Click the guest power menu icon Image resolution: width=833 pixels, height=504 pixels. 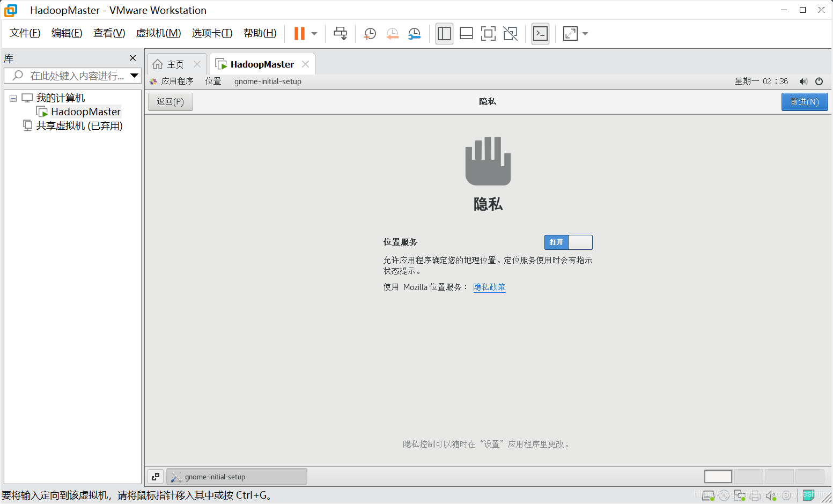pyautogui.click(x=819, y=81)
